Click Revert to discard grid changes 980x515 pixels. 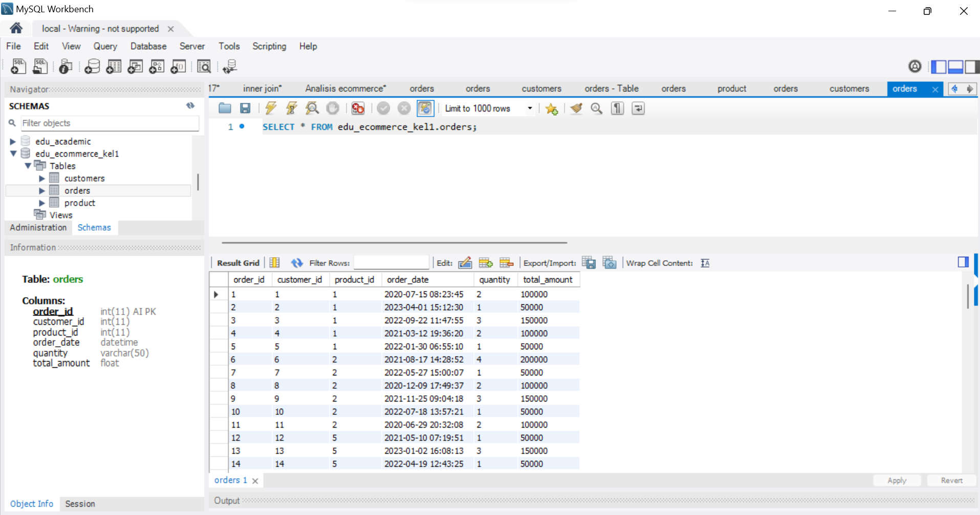click(951, 480)
